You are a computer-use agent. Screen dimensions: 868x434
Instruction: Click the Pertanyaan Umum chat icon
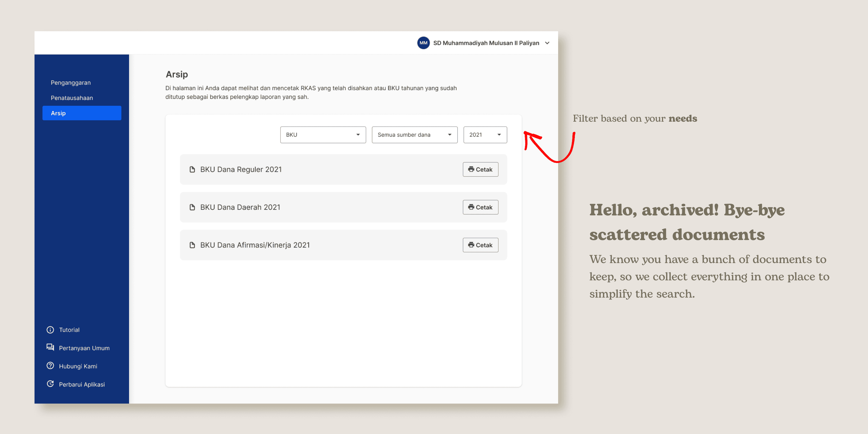(50, 347)
